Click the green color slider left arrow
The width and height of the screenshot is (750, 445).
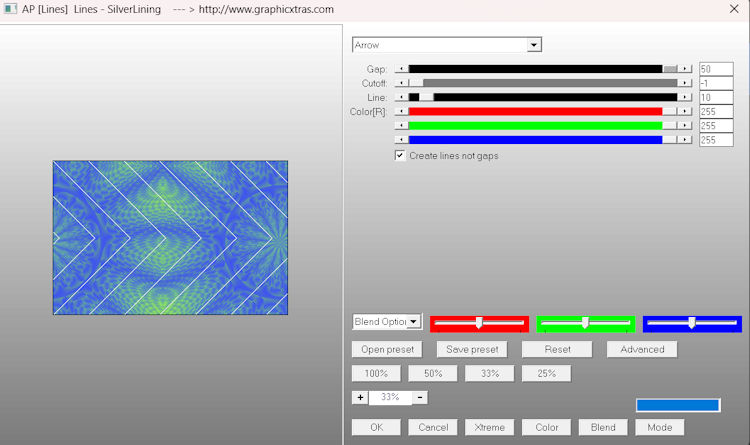point(401,125)
